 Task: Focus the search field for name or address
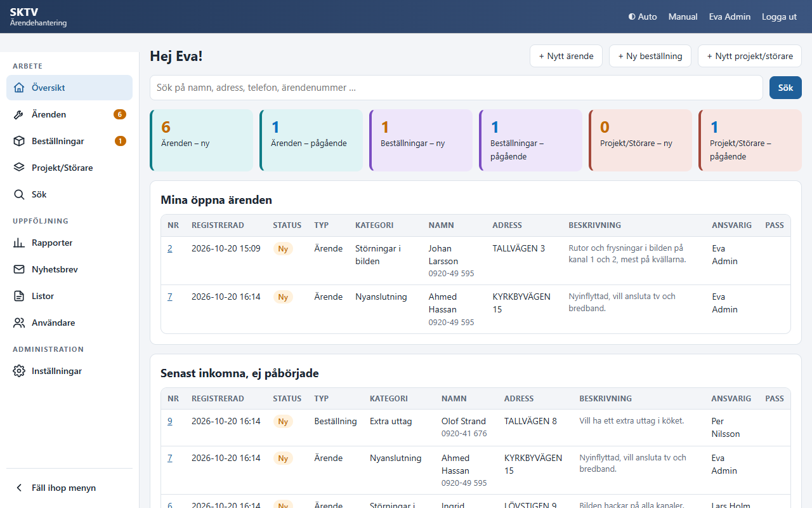(456, 88)
